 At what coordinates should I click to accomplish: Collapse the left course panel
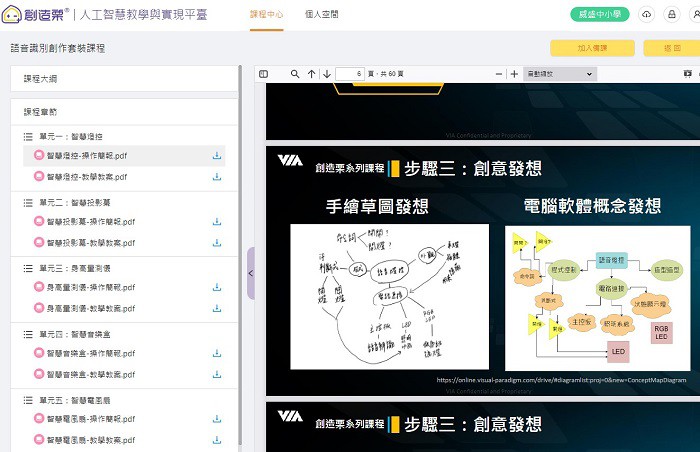(250, 273)
